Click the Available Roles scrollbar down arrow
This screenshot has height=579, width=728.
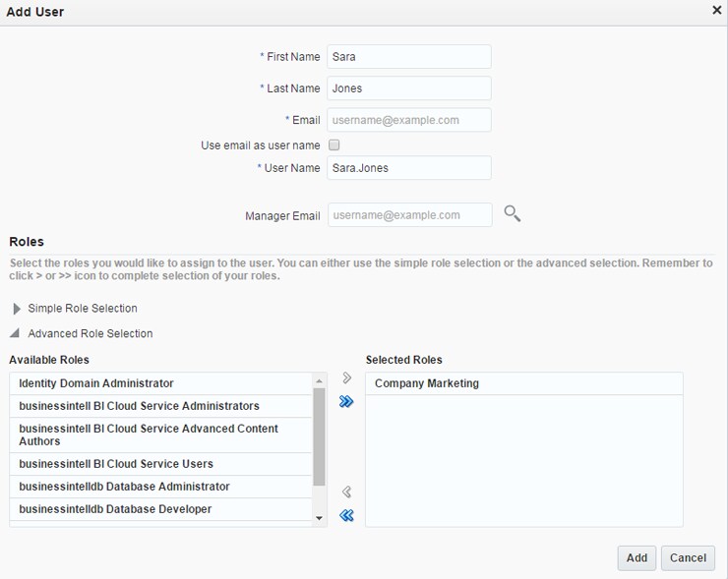click(319, 518)
